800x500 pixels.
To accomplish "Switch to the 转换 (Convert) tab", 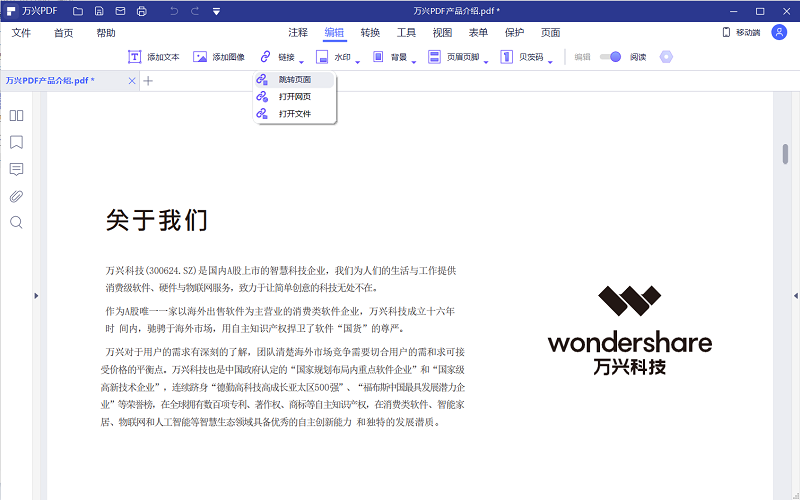I will tap(370, 33).
